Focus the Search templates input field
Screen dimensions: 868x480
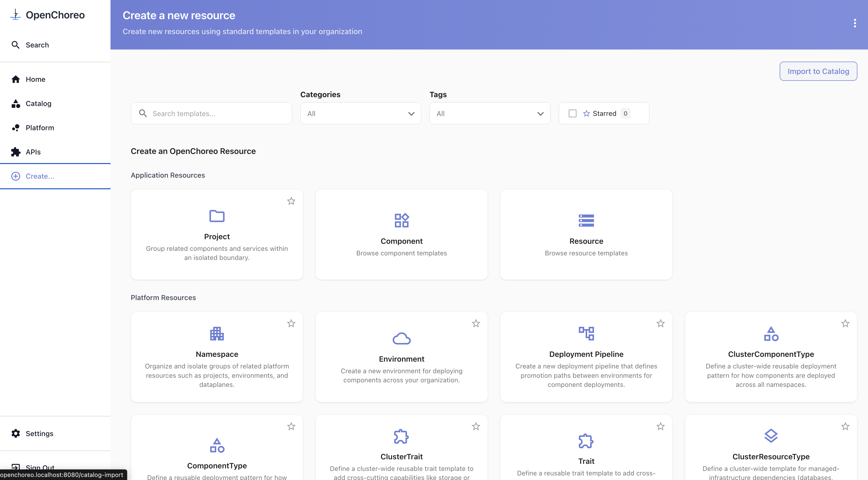pos(211,114)
